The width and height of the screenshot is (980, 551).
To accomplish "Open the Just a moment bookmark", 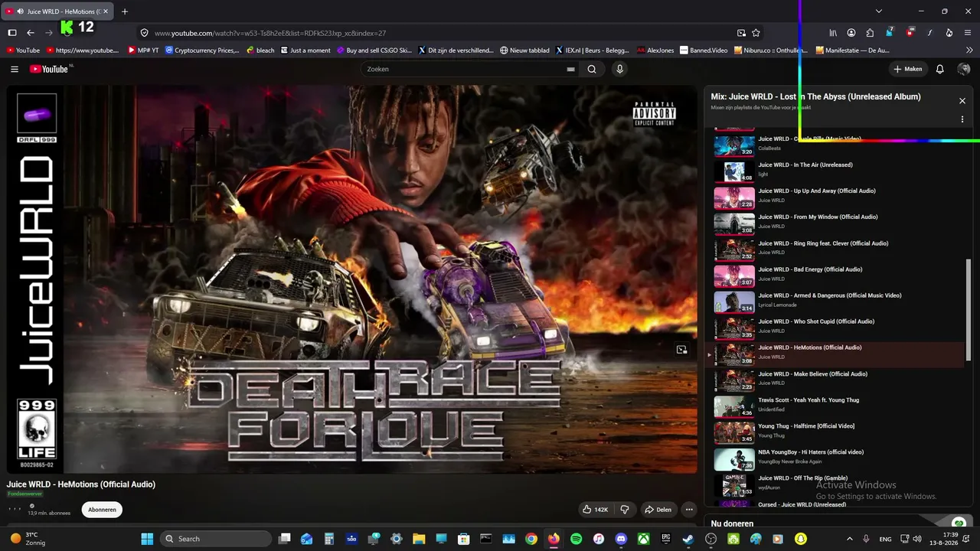I will pos(305,51).
